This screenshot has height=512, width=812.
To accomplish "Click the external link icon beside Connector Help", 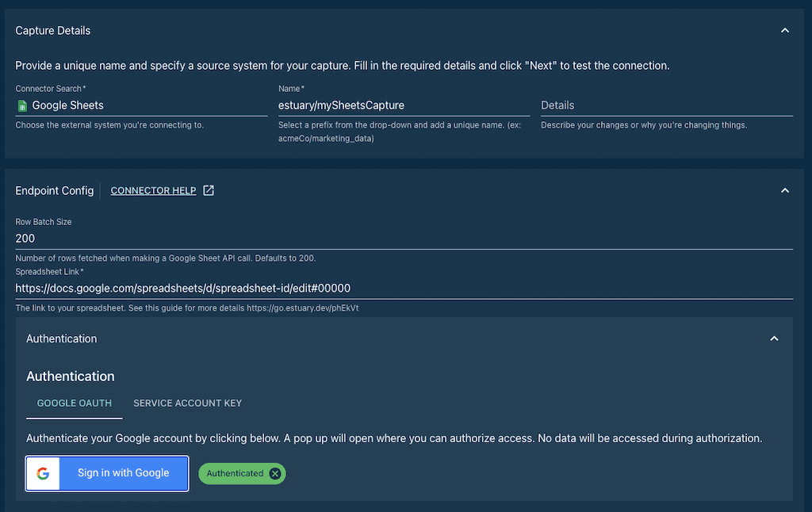I will [209, 190].
